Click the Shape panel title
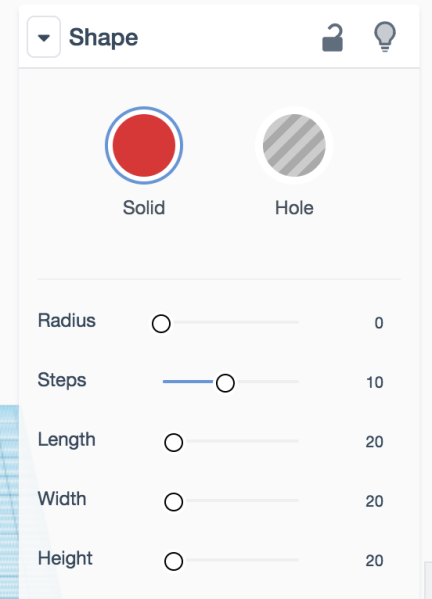This screenshot has height=599, width=432. tap(103, 38)
